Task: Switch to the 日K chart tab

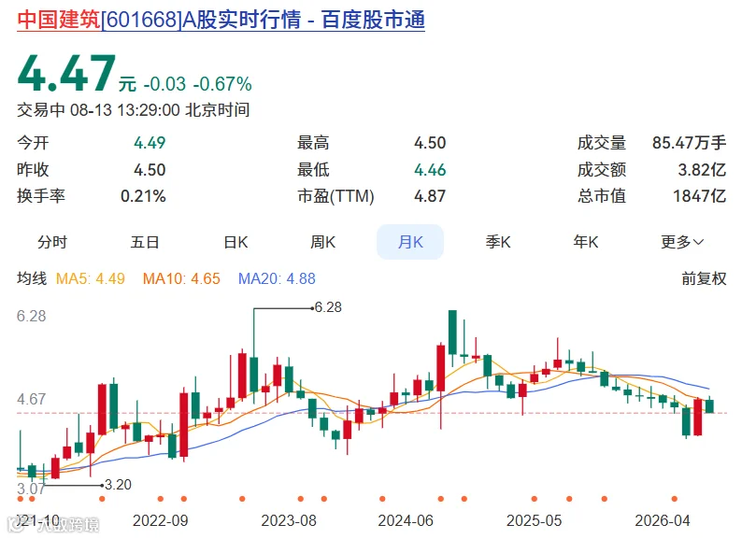Action: tap(235, 242)
